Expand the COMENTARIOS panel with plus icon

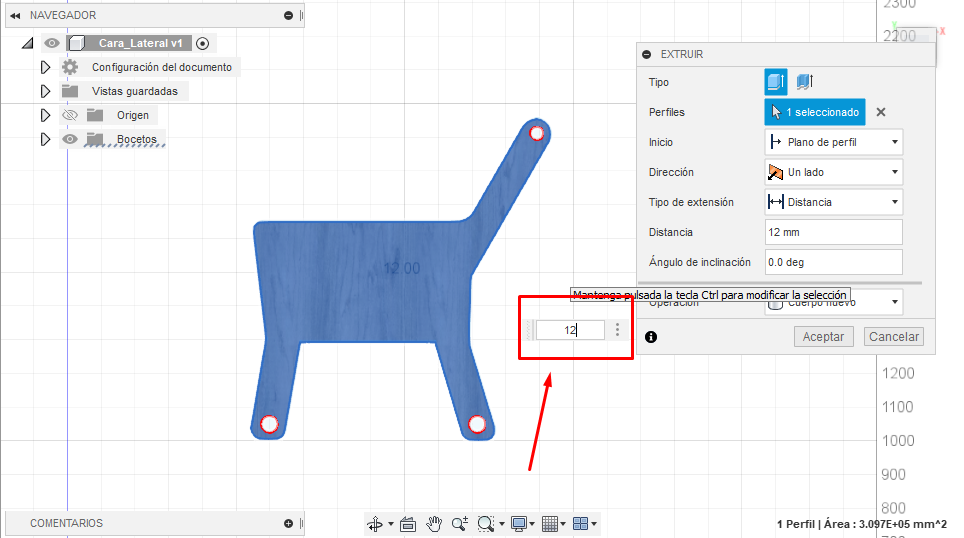pos(288,523)
